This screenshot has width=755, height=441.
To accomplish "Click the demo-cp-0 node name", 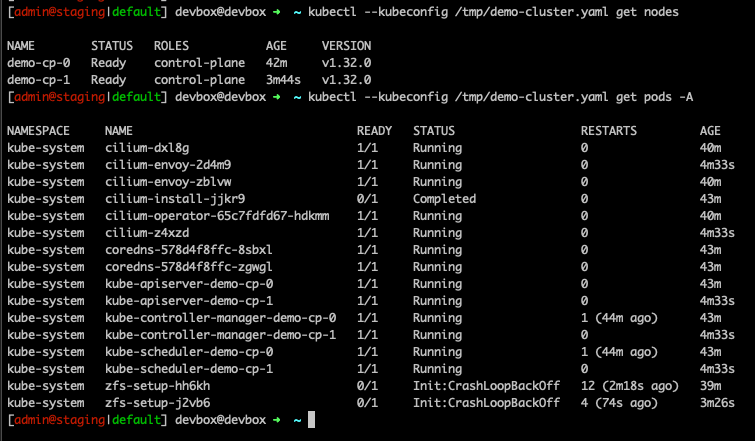I will 38,63.
